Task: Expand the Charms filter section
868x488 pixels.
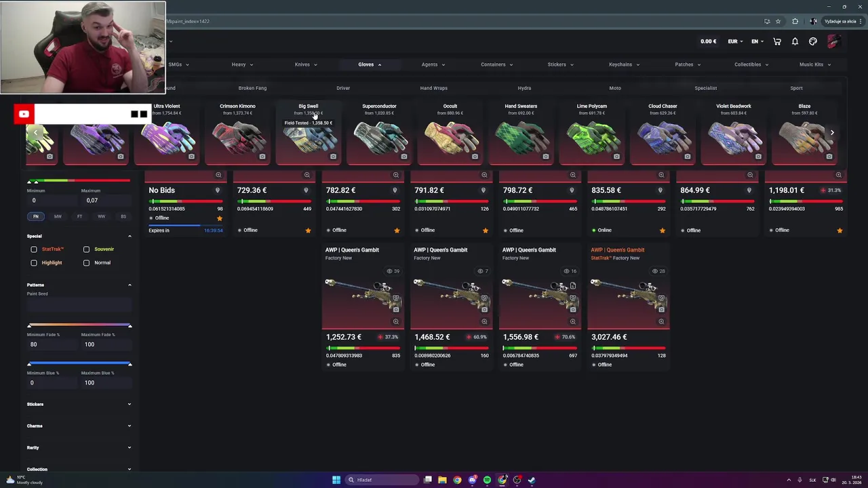Action: point(79,426)
